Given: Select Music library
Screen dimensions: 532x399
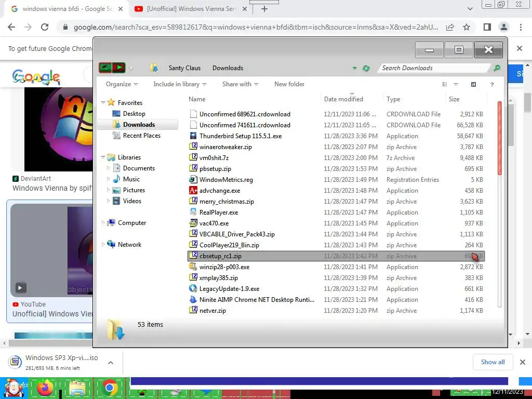Looking at the screenshot, I should 131,179.
